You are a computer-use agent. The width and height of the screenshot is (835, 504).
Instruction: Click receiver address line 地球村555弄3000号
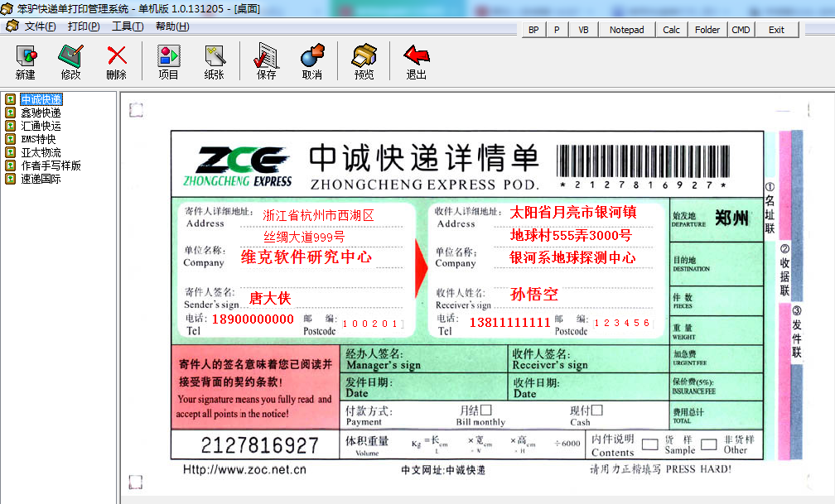click(x=571, y=235)
